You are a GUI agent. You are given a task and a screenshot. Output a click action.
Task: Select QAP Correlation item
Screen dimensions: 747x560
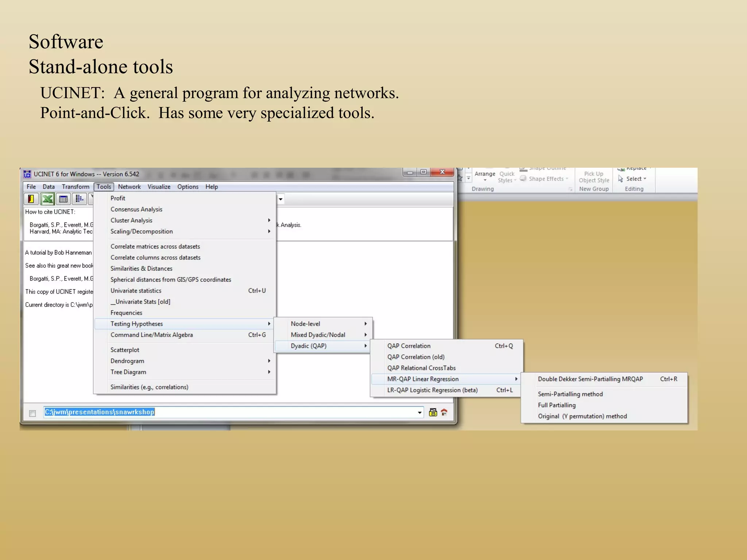tap(447, 346)
